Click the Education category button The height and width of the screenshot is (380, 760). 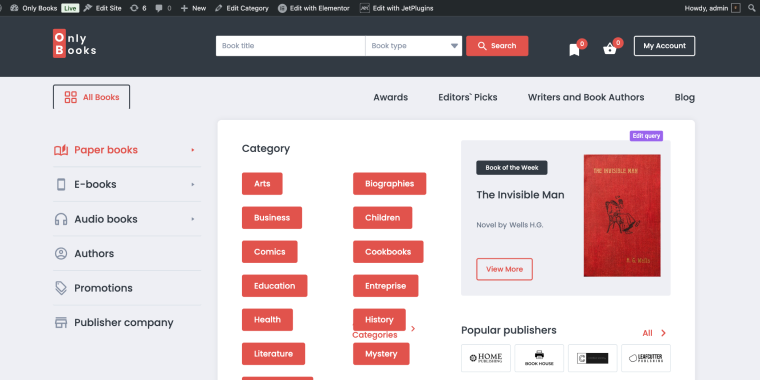point(274,285)
